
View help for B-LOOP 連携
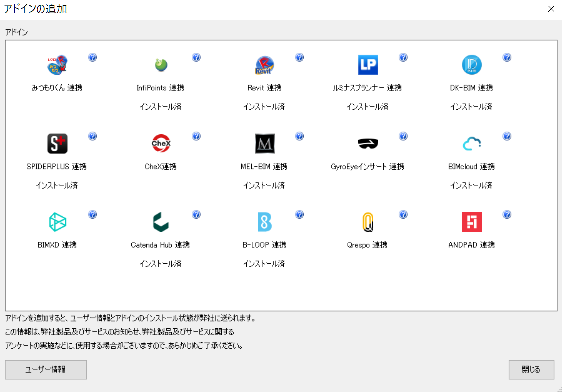point(299,214)
